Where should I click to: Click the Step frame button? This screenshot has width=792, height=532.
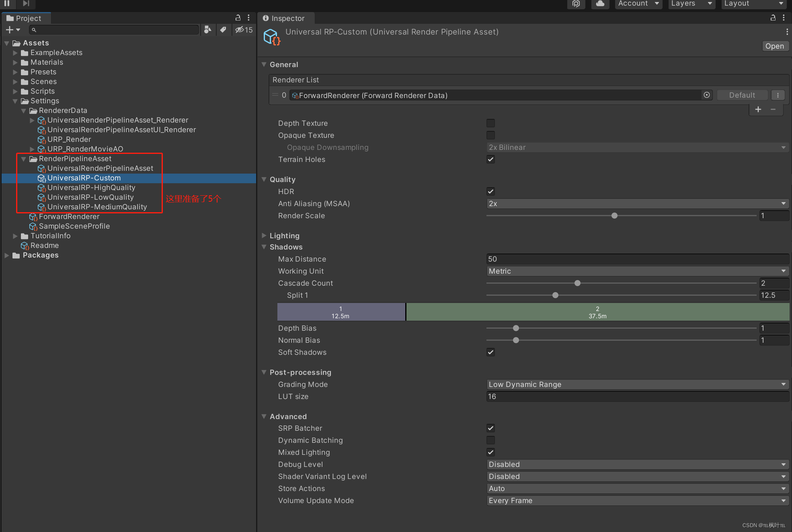tap(26, 3)
